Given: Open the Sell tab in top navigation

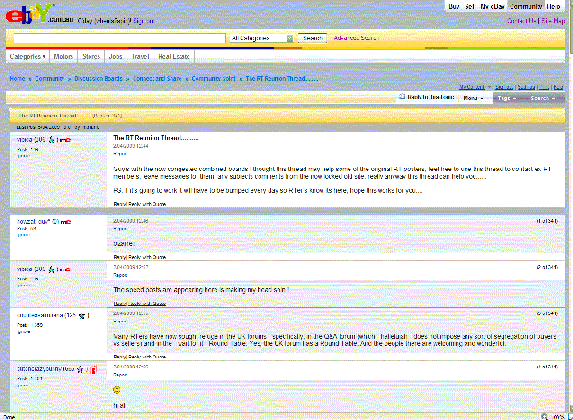Looking at the screenshot, I should pyautogui.click(x=470, y=6).
